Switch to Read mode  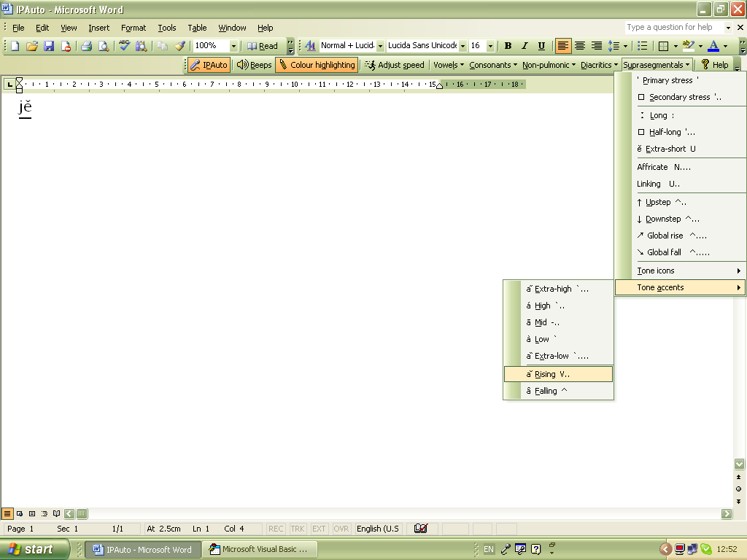[x=263, y=45]
